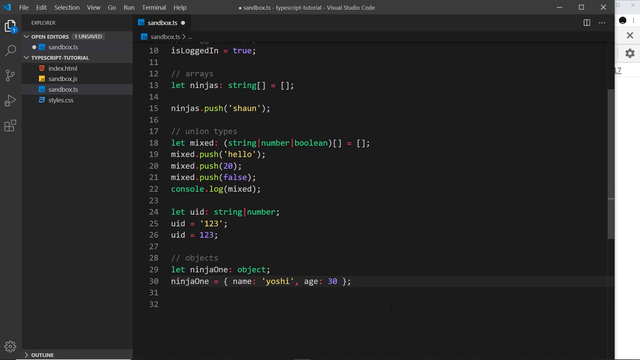Screen dimensions: 640x360
Task: Select the sandbox.ts editor tab
Action: pos(162,23)
